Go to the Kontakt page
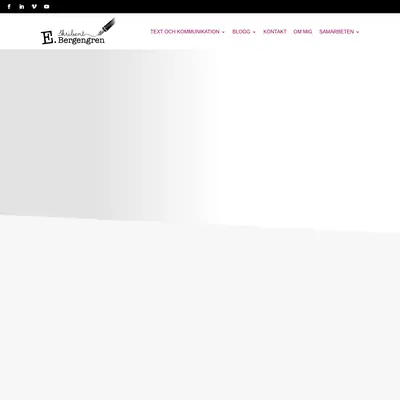 [275, 32]
